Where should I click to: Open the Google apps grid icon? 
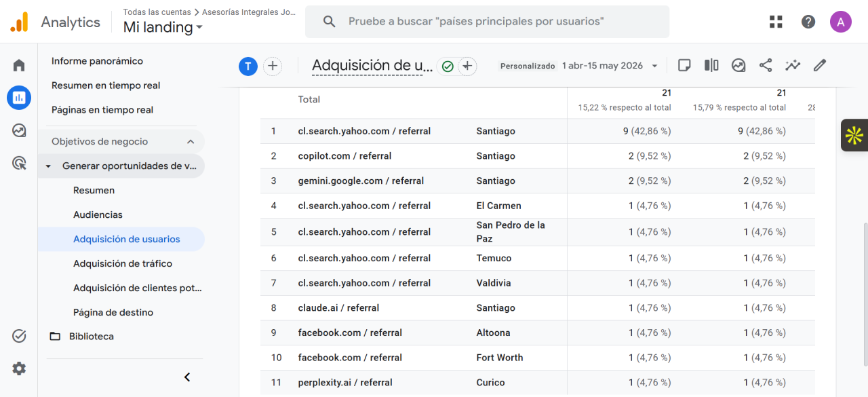point(776,22)
